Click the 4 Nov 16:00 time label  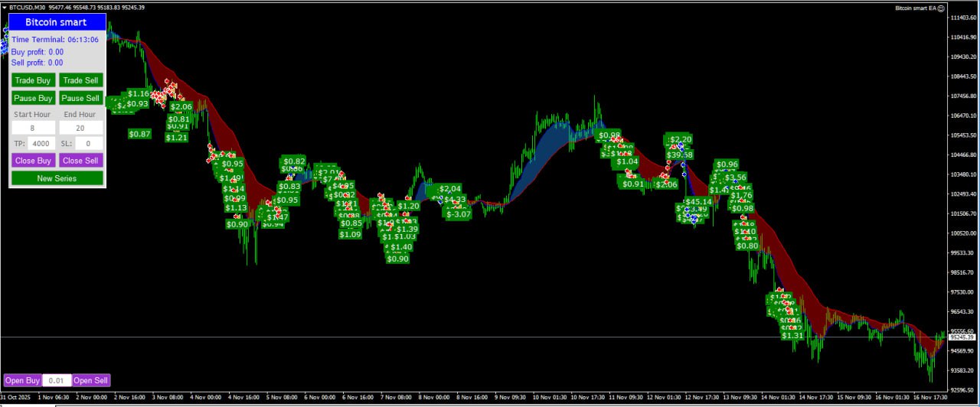pyautogui.click(x=243, y=398)
